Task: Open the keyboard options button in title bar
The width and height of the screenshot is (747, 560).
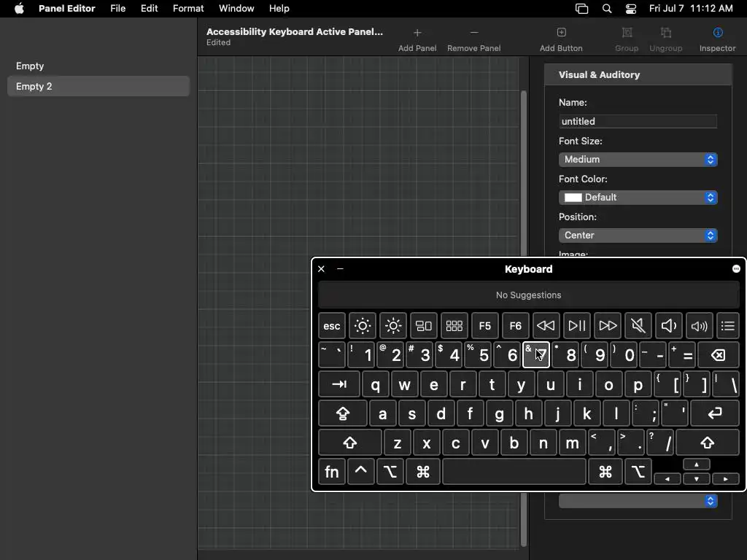Action: click(736, 268)
